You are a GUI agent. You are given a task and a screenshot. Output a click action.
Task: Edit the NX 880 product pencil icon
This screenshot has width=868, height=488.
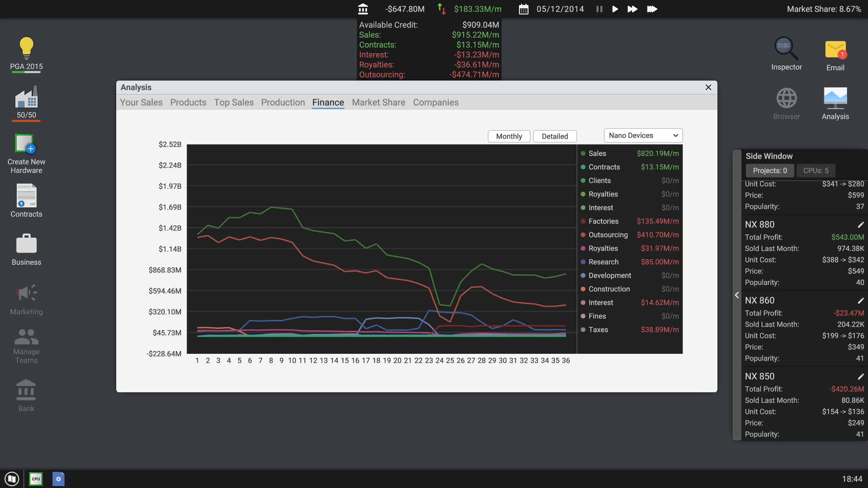(x=860, y=225)
